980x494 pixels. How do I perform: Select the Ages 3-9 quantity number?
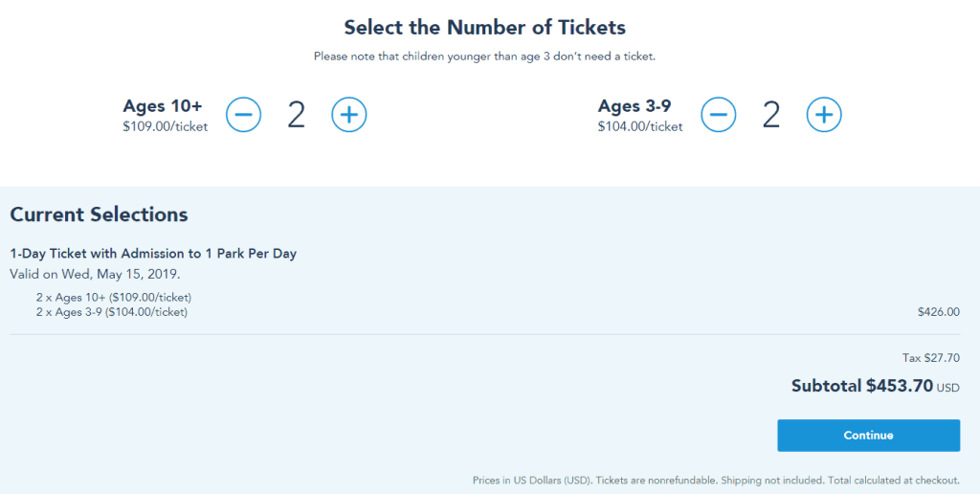point(771,115)
